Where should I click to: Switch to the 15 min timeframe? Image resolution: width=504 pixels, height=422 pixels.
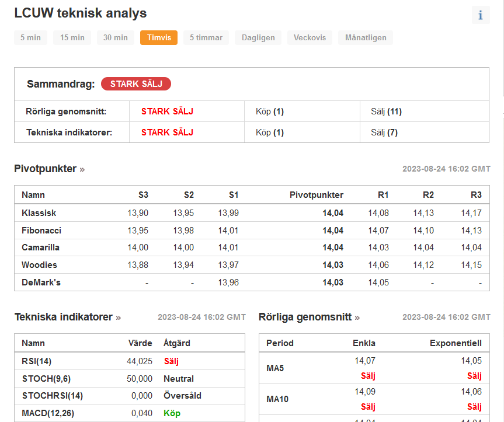click(72, 37)
